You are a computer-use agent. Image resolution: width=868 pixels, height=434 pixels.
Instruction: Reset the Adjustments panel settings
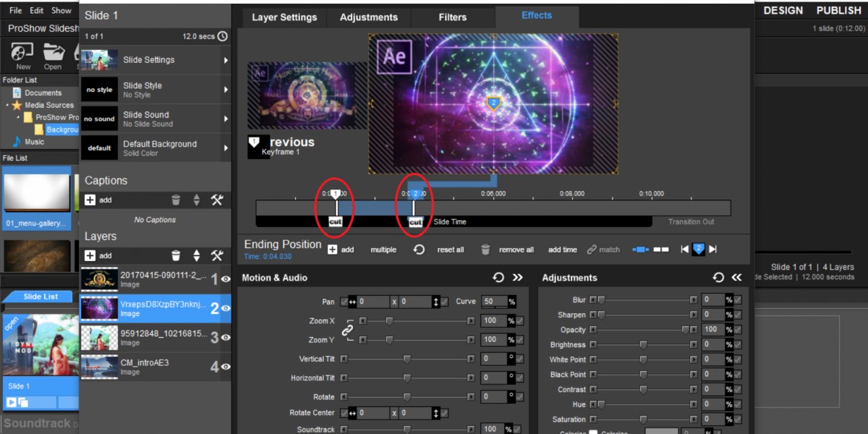pyautogui.click(x=718, y=277)
